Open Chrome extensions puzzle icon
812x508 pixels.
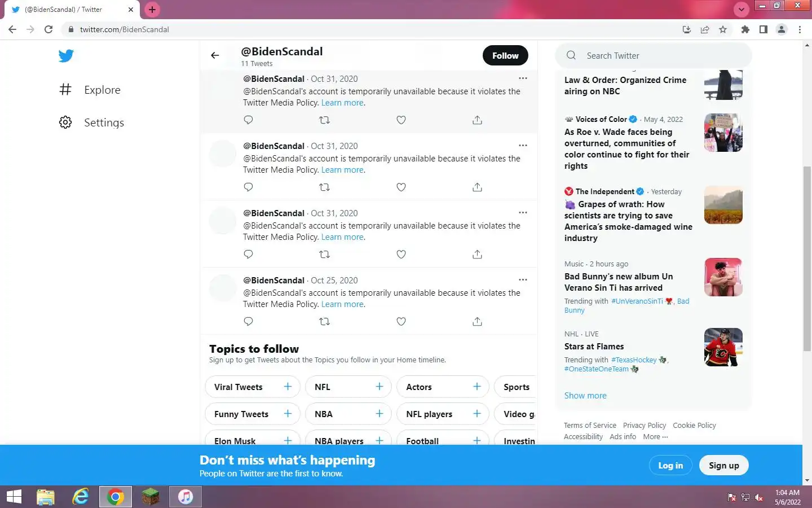pos(745,29)
